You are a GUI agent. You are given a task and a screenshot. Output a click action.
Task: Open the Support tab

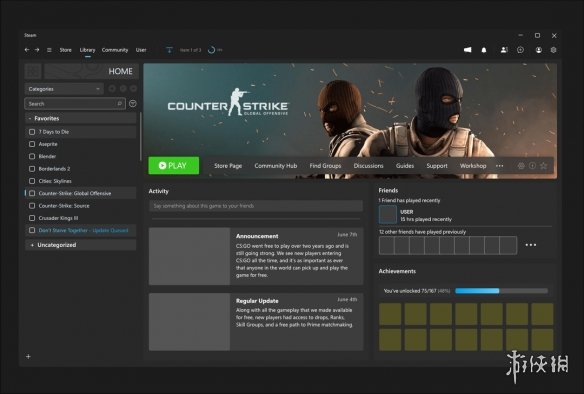[x=437, y=166]
